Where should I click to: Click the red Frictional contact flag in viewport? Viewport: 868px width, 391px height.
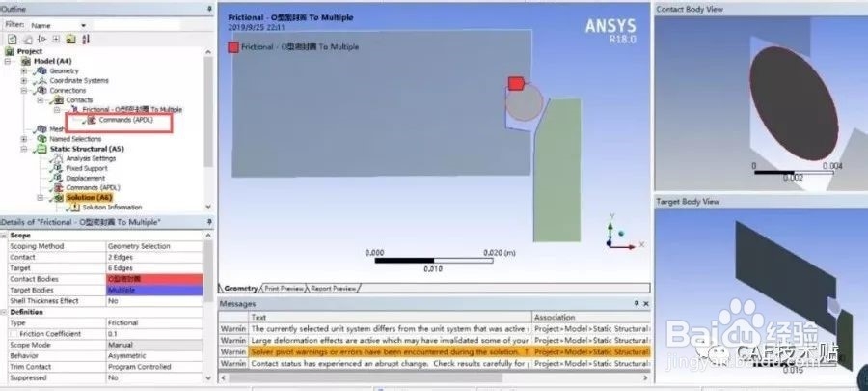pos(516,84)
